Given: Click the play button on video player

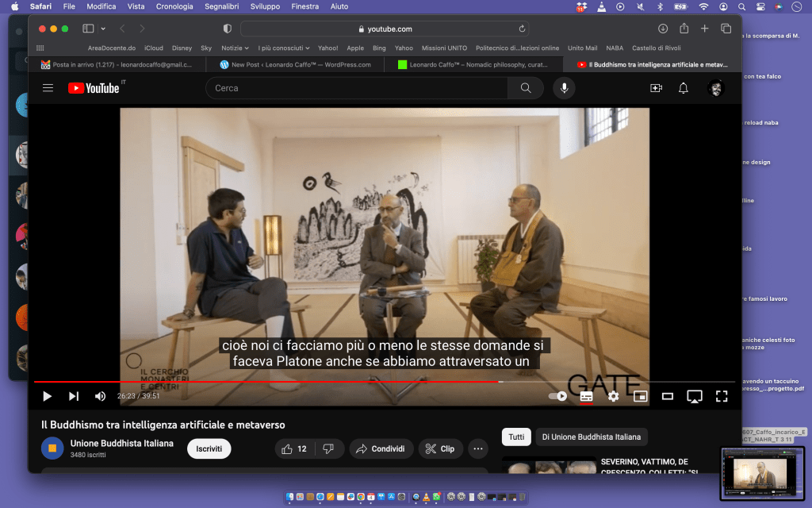Looking at the screenshot, I should coord(47,396).
